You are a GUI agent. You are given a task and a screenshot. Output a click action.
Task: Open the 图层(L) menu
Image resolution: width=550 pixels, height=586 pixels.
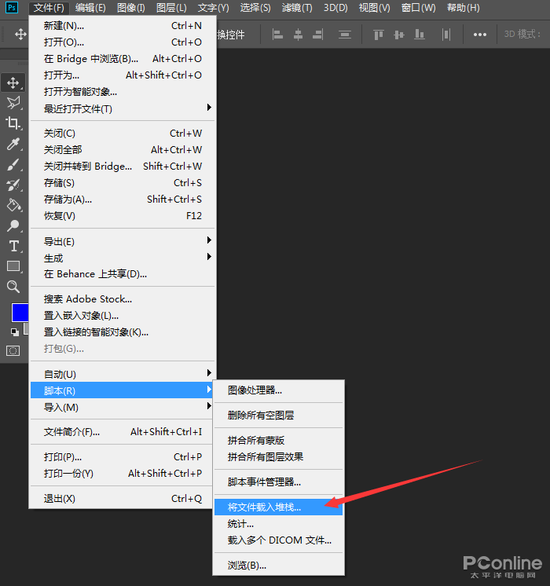(171, 8)
